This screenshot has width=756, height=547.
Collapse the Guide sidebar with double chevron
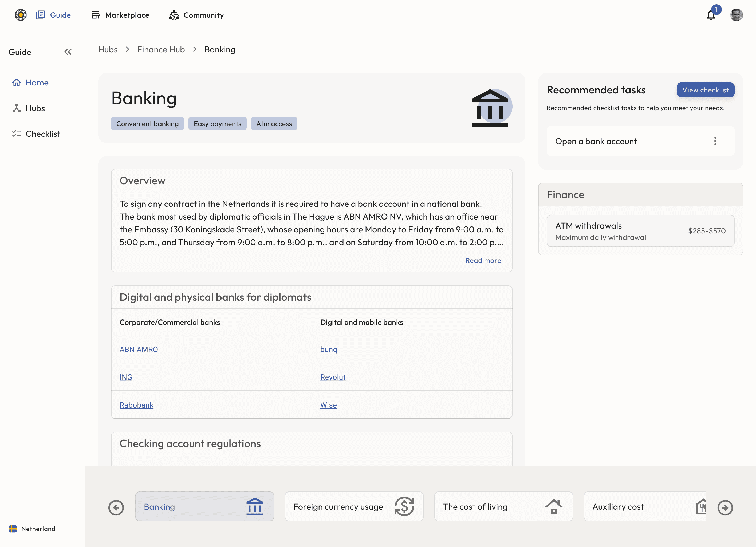[x=68, y=52]
